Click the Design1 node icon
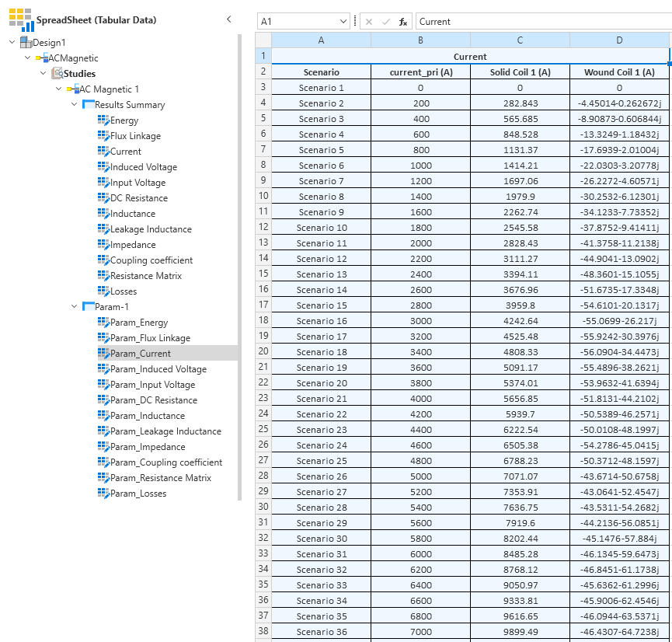This screenshot has width=672, height=642. click(26, 43)
